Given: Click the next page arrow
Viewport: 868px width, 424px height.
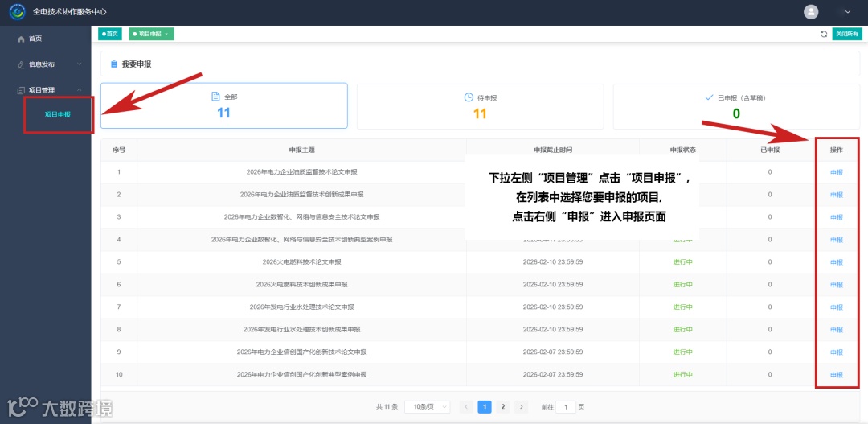Looking at the screenshot, I should (521, 407).
